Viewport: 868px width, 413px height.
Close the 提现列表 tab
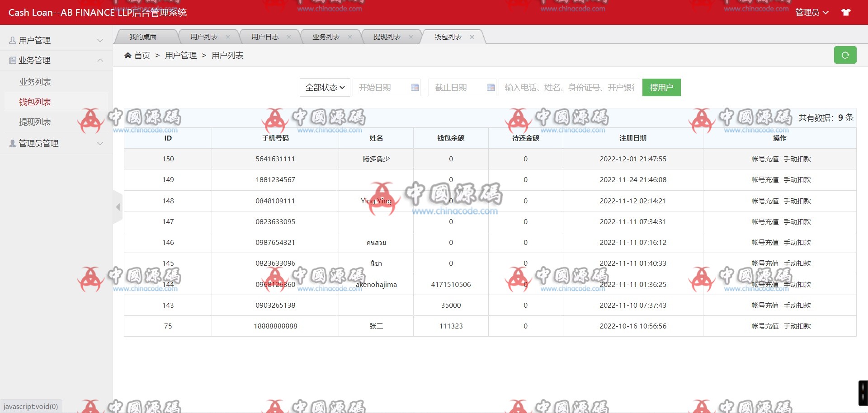tap(411, 37)
